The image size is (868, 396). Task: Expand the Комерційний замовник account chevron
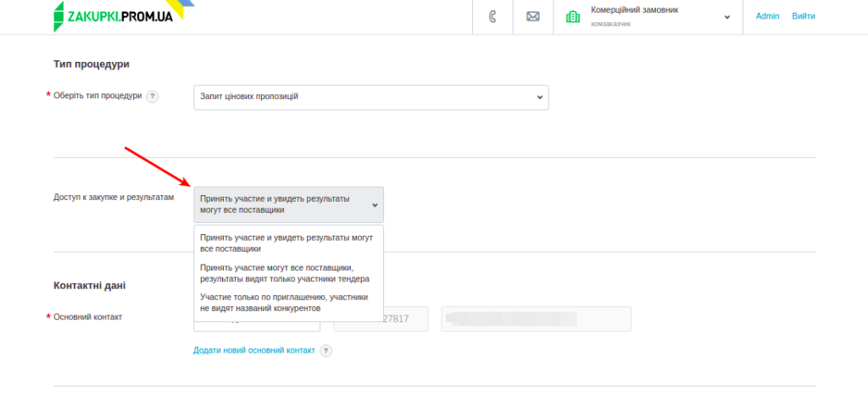pyautogui.click(x=726, y=16)
